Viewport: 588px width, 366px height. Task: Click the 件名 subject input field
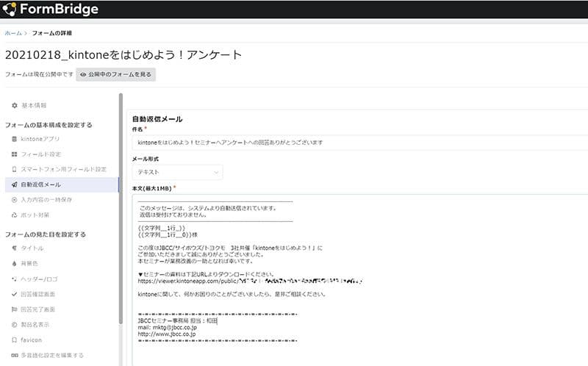(360, 142)
